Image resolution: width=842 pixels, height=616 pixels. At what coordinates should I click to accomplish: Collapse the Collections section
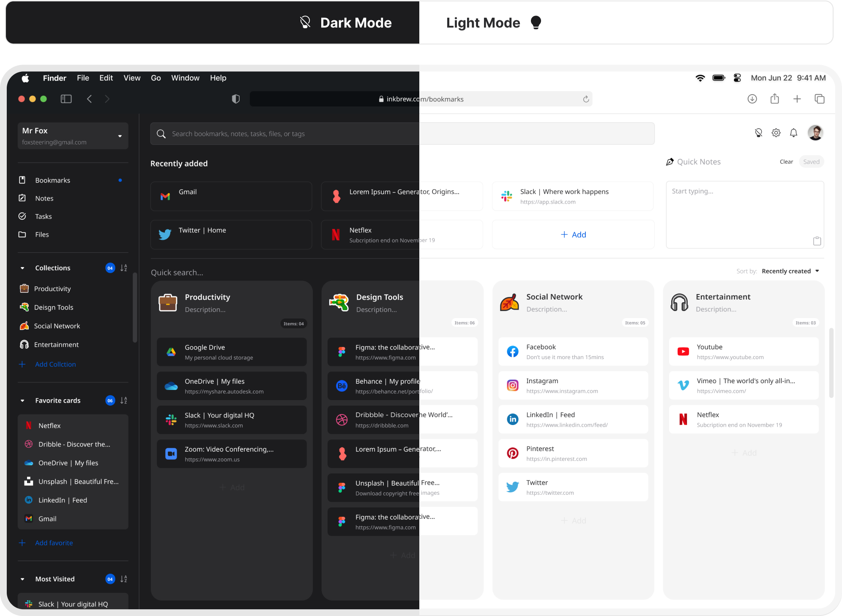22,268
